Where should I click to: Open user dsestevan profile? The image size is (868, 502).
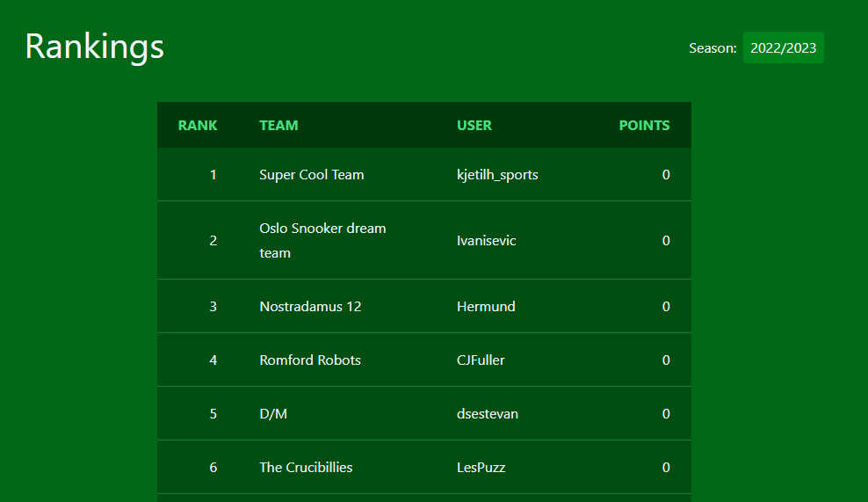coord(487,414)
